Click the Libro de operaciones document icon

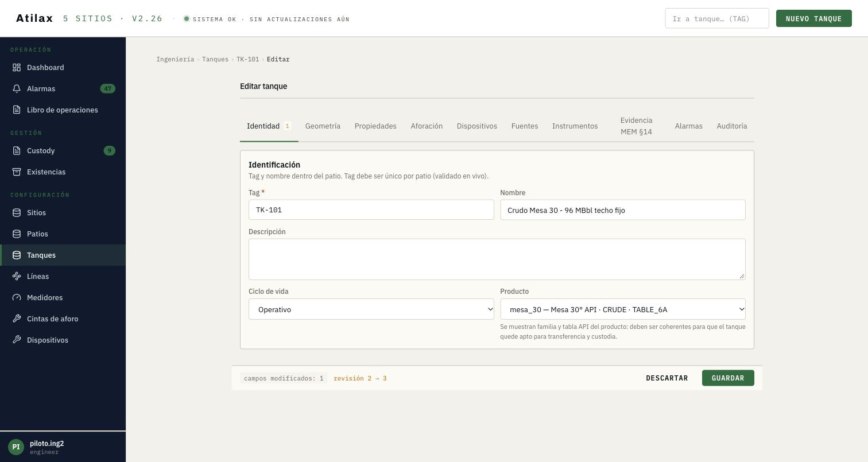[17, 110]
